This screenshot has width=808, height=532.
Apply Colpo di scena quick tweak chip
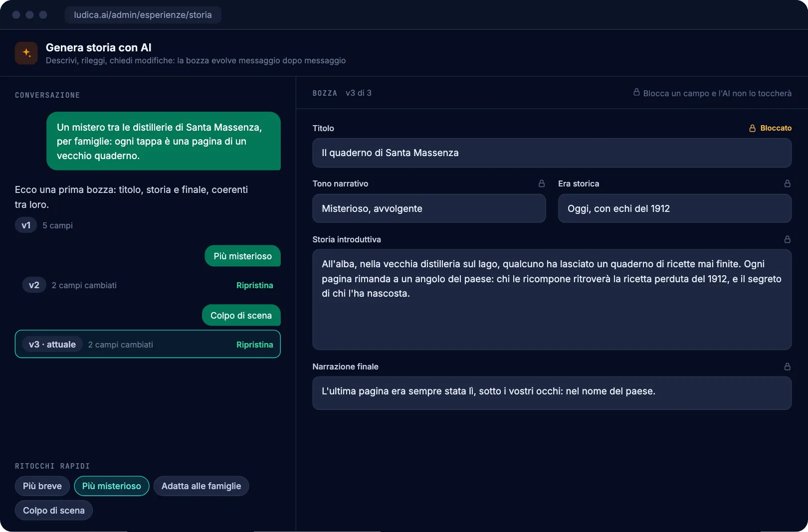tap(54, 511)
